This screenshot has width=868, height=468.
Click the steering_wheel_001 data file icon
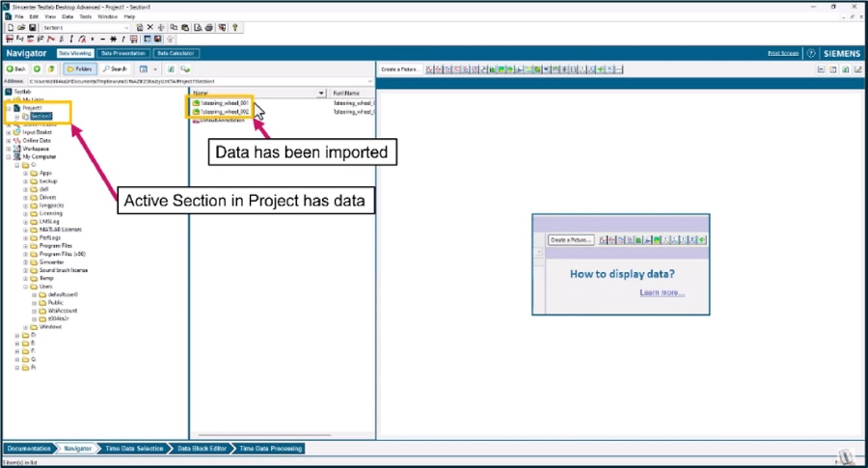[x=196, y=101]
